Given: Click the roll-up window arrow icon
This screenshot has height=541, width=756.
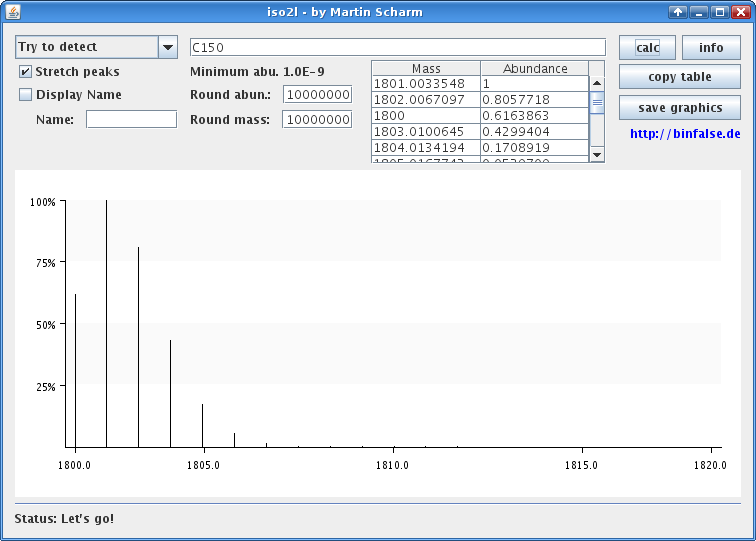Looking at the screenshot, I should click(677, 12).
